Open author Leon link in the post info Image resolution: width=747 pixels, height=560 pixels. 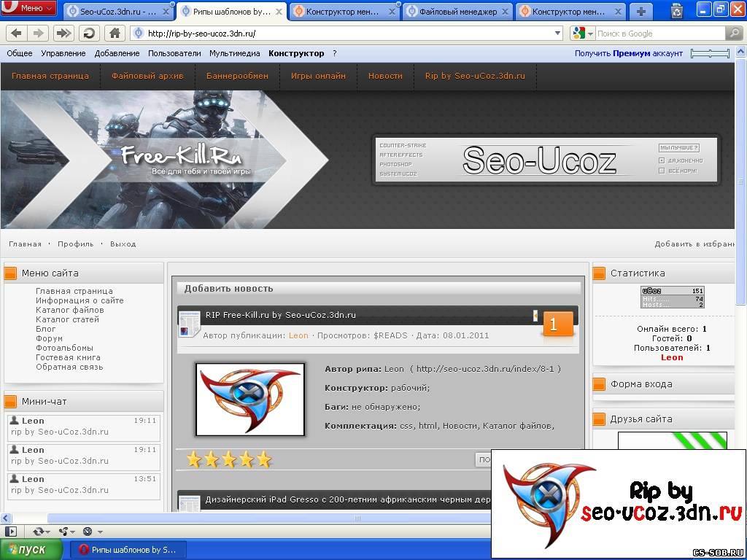point(298,335)
